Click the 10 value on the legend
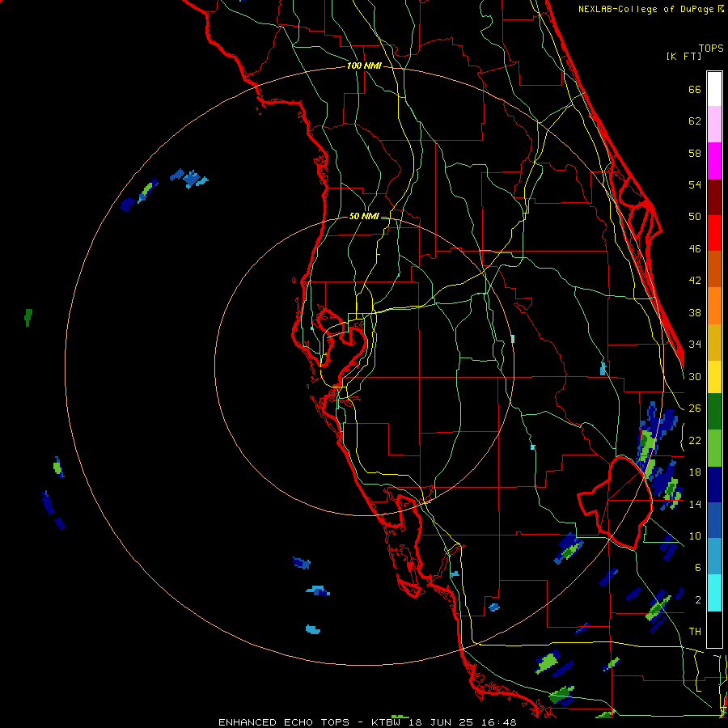Viewport: 728px width, 728px height. coord(695,536)
